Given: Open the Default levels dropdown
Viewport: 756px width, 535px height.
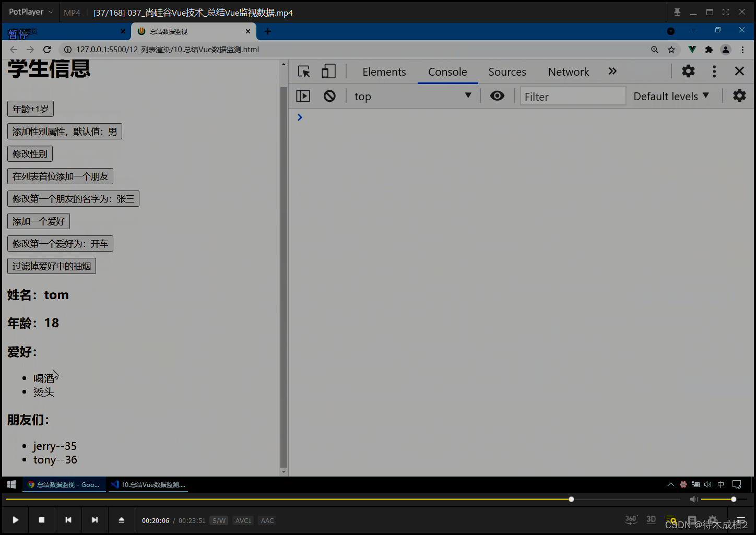Looking at the screenshot, I should point(671,96).
